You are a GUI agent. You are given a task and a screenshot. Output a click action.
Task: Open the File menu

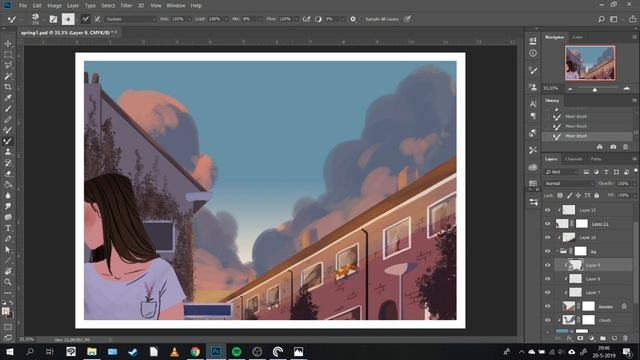[x=23, y=6]
